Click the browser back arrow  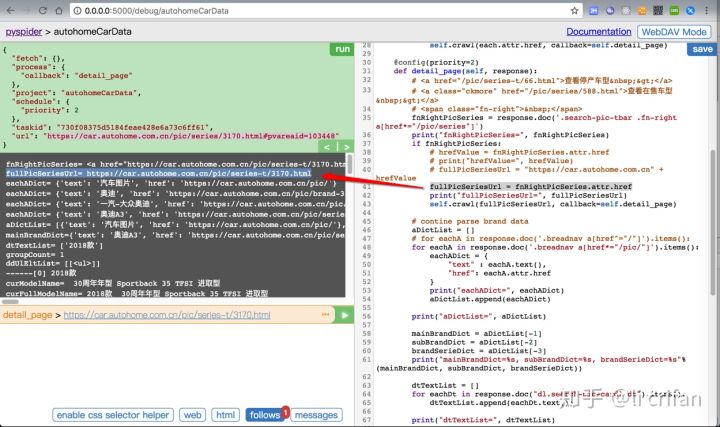(11, 11)
